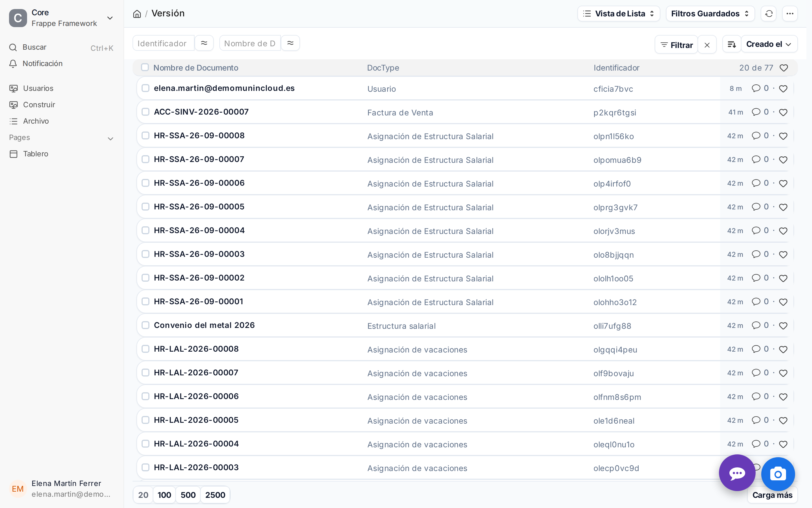Focus the Nombre de D filter input
This screenshot has height=508, width=812.
click(x=250, y=43)
